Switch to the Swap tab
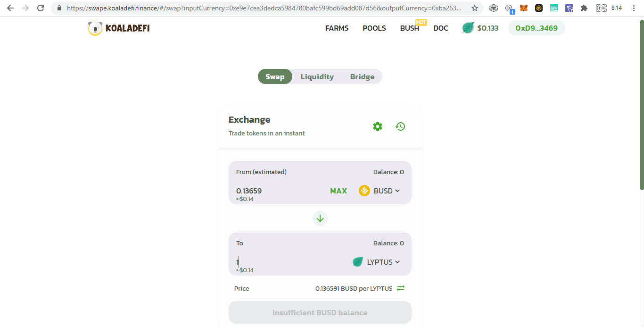The image size is (644, 327). click(275, 76)
